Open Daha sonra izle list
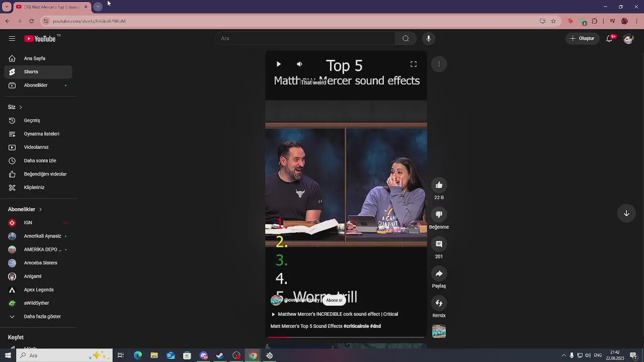 click(38, 161)
